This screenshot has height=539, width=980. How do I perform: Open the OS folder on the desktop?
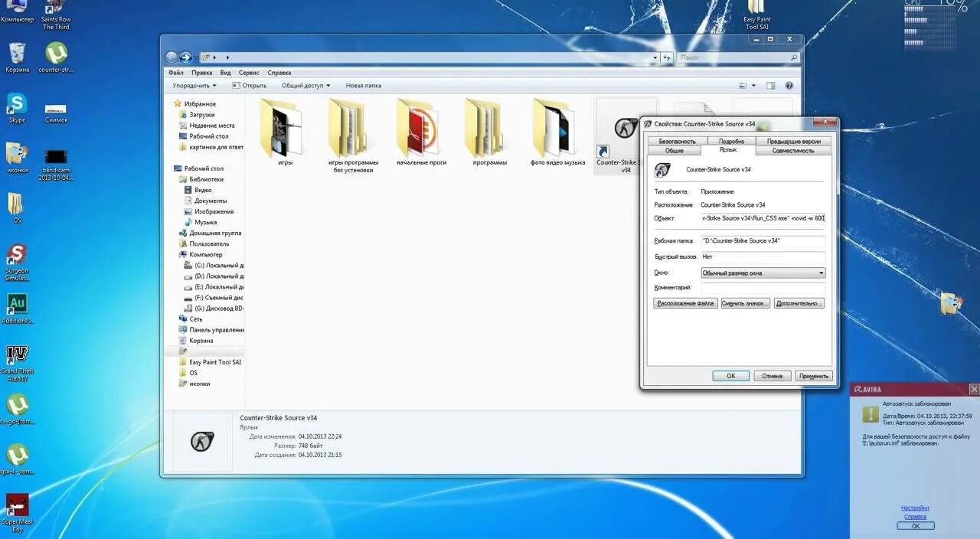(x=17, y=208)
